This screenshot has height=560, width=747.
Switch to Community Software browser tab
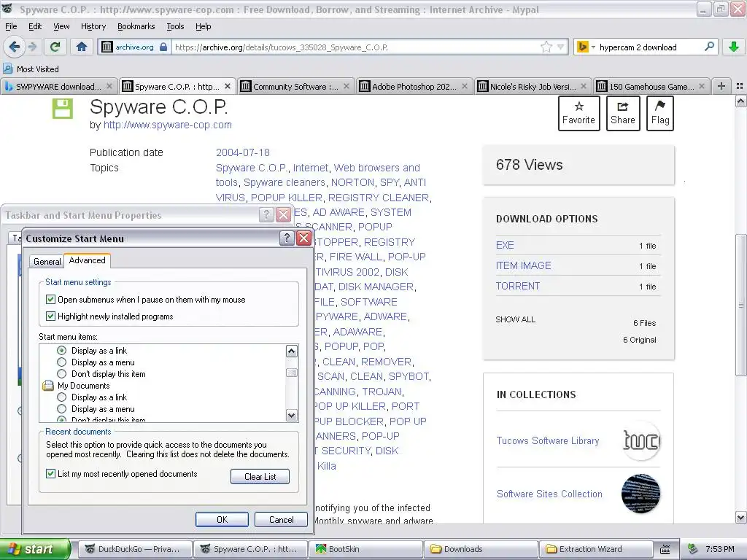[296, 86]
